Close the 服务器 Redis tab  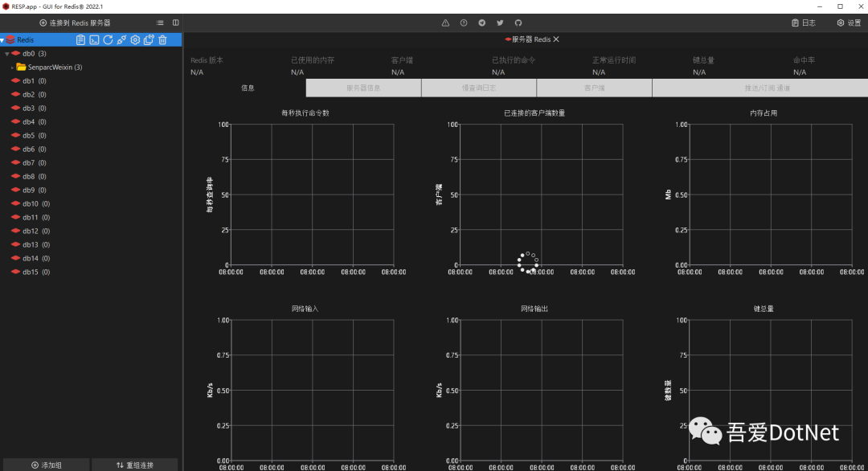point(556,39)
